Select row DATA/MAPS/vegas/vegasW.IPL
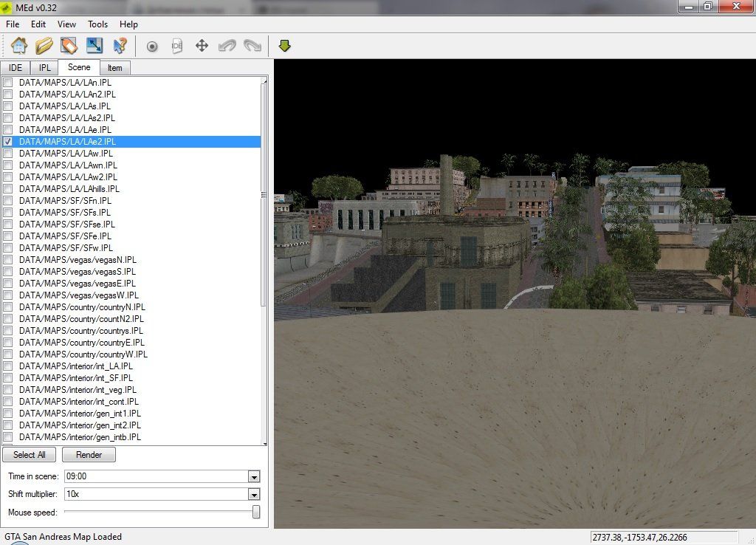 (131, 295)
